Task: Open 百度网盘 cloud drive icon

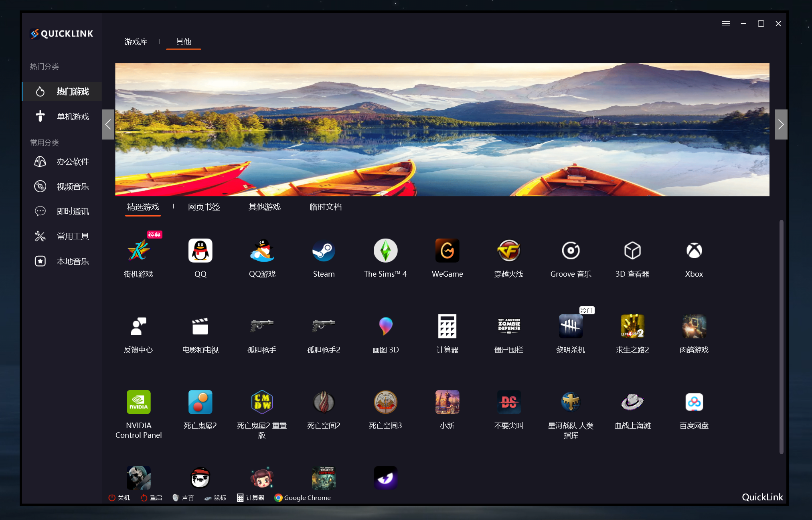Action: (694, 402)
